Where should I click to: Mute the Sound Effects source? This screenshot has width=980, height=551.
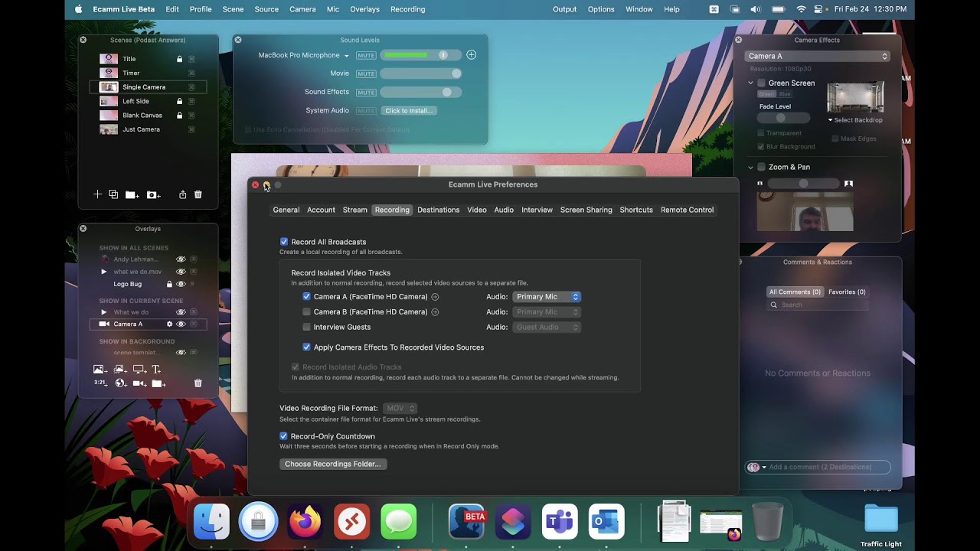point(366,93)
